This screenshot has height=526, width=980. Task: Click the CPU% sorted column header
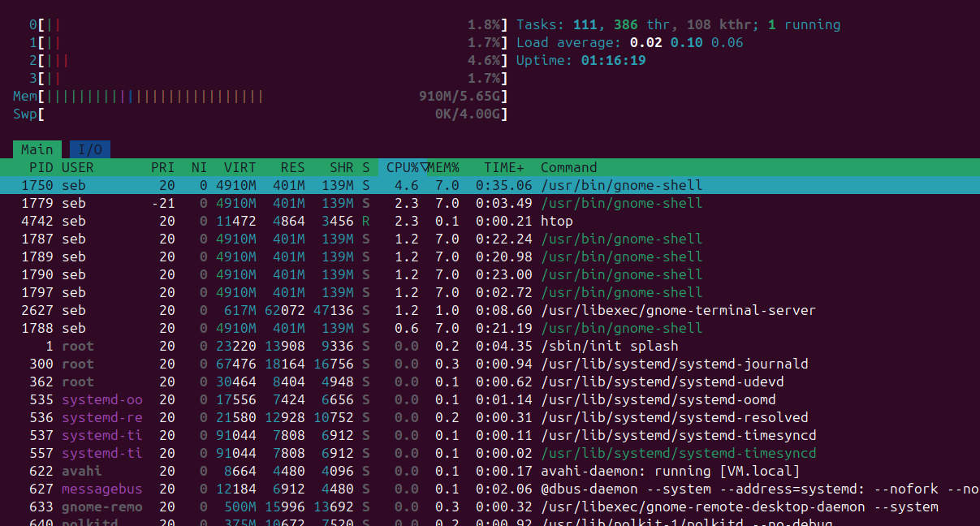point(403,167)
